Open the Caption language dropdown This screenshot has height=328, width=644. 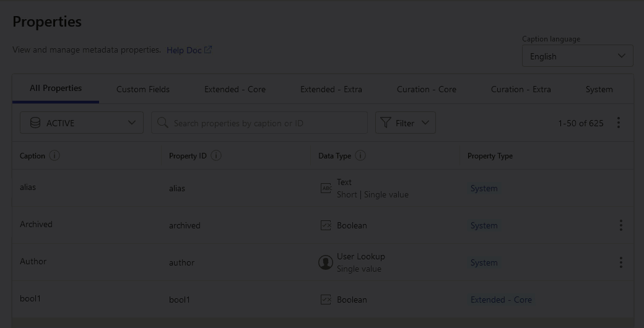(x=577, y=56)
